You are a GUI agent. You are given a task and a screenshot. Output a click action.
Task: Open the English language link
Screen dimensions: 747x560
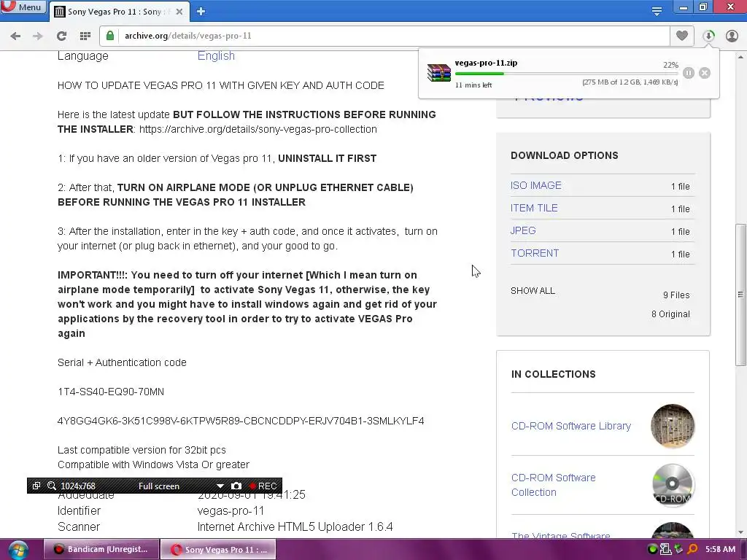point(216,55)
